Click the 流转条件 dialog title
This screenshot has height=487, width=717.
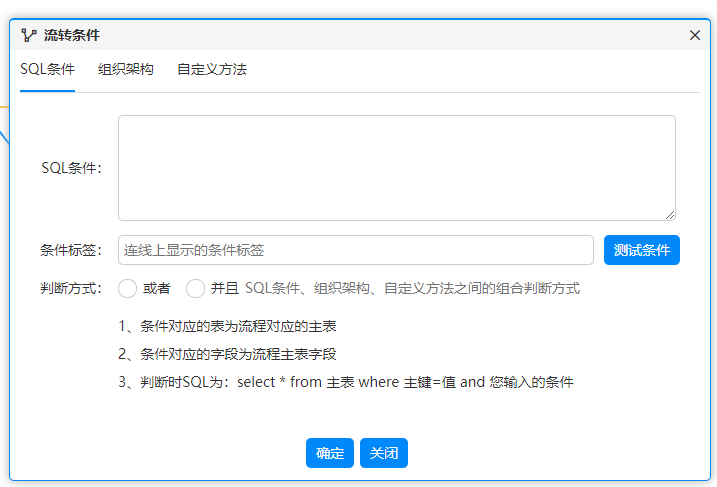72,35
